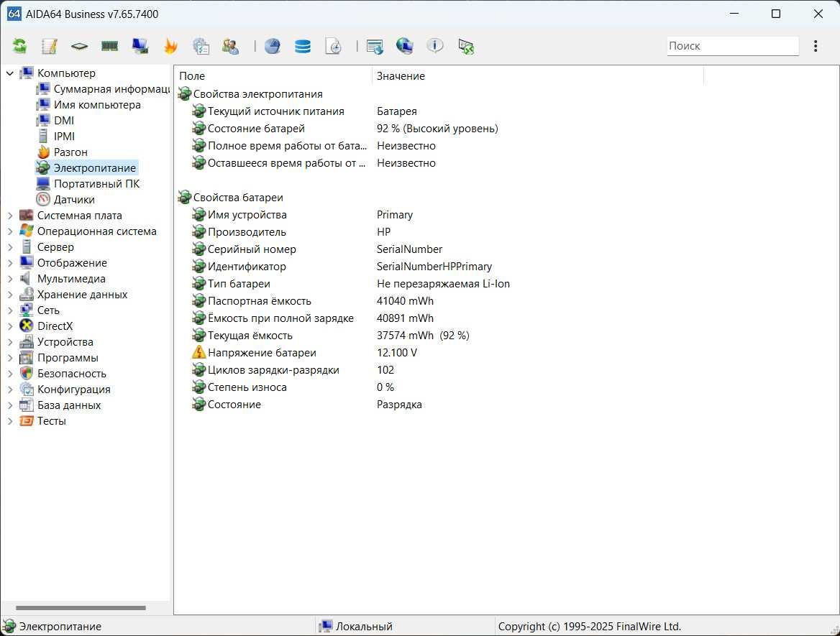Select Безопасность in the tree
This screenshot has height=636, width=840.
point(71,373)
